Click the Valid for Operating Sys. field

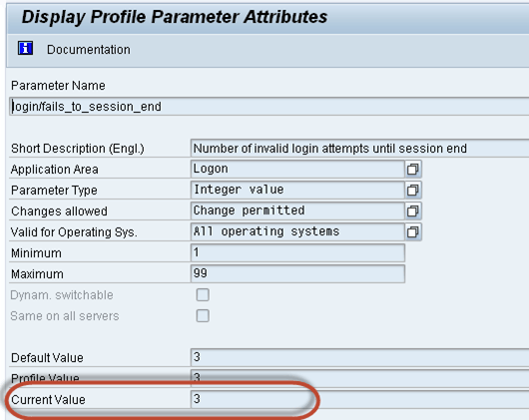point(297,231)
